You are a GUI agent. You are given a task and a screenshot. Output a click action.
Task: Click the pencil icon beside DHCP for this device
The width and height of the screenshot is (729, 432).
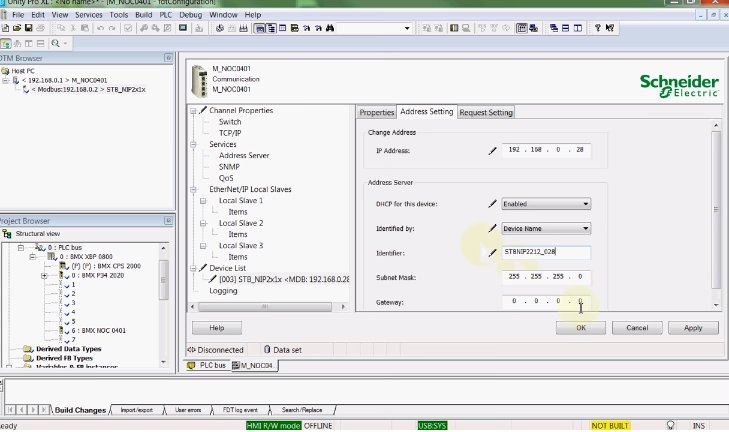(x=492, y=204)
